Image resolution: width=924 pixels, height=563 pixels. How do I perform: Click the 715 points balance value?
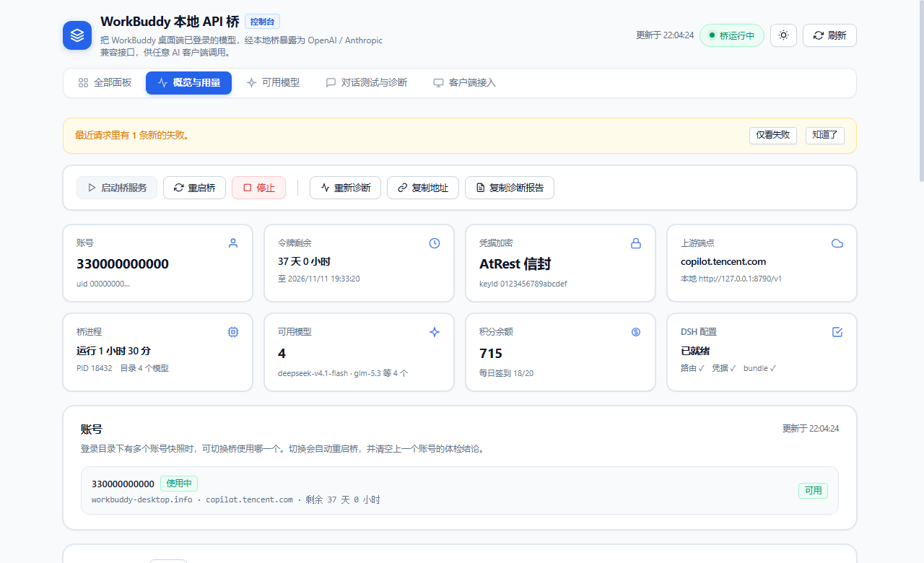pyautogui.click(x=491, y=353)
